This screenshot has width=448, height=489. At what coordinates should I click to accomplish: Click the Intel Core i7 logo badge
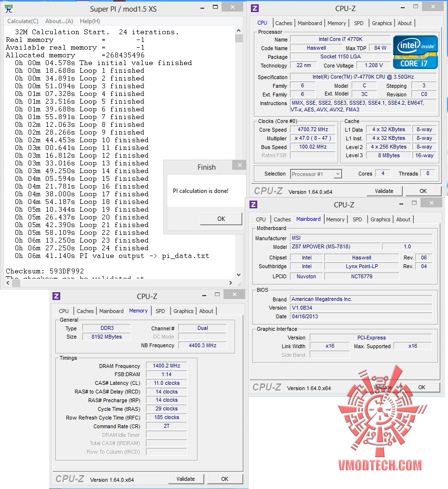click(415, 52)
